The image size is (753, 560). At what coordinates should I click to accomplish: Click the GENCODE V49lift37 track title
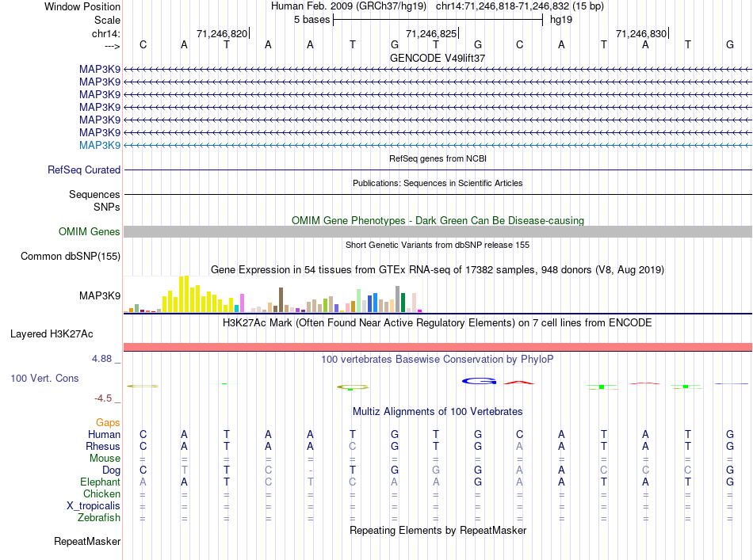click(438, 58)
